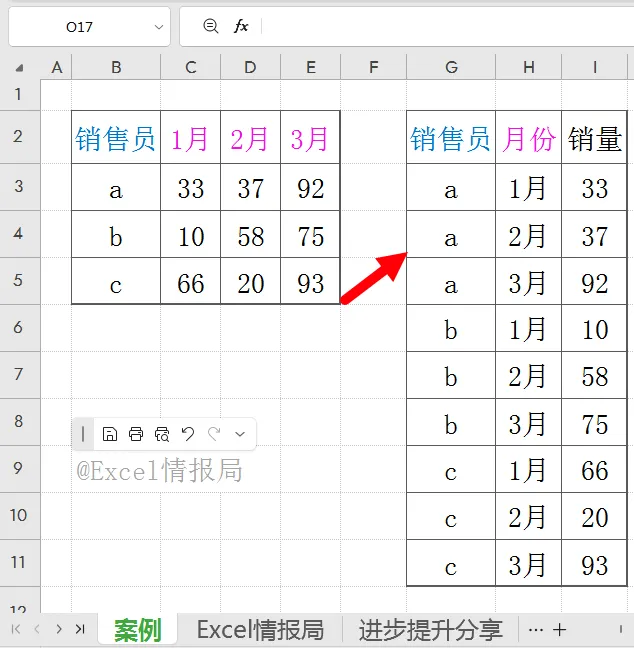Image resolution: width=634 pixels, height=648 pixels.
Task: Click into the formula bar input area
Action: [448, 27]
